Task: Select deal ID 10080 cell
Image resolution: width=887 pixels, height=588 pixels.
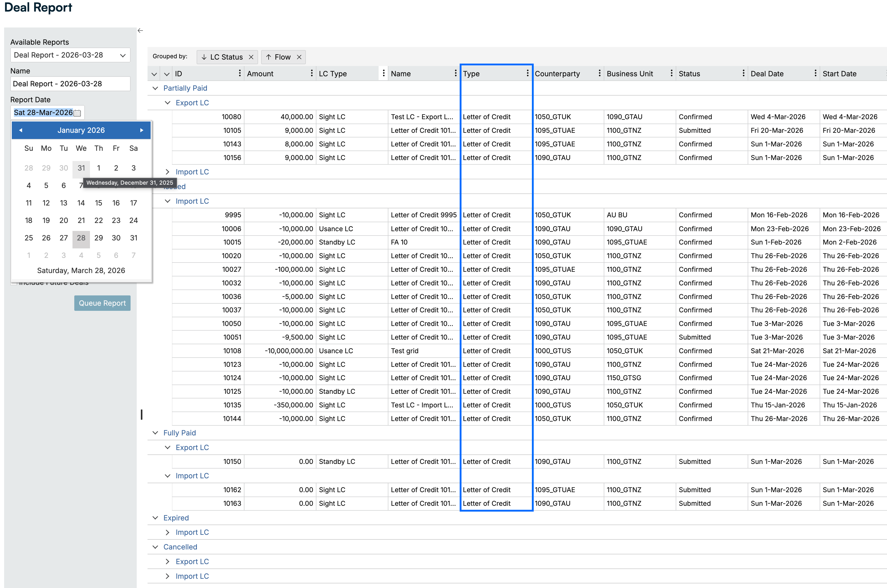Action: coord(208,117)
